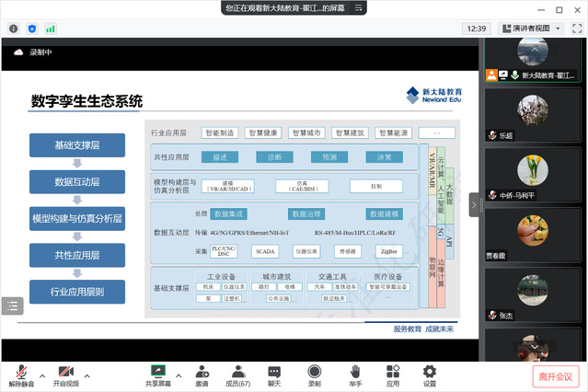
Task: Collapse the participant video side panel
Action: (475, 204)
